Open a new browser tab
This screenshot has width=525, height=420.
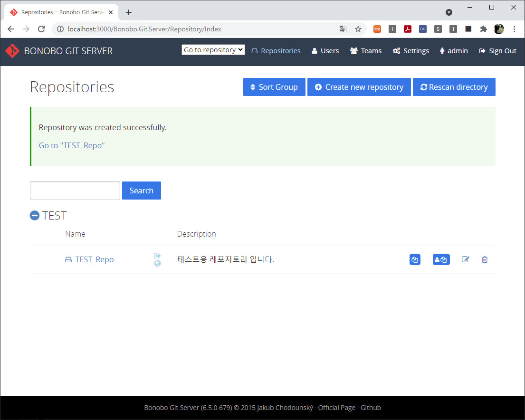[x=129, y=12]
